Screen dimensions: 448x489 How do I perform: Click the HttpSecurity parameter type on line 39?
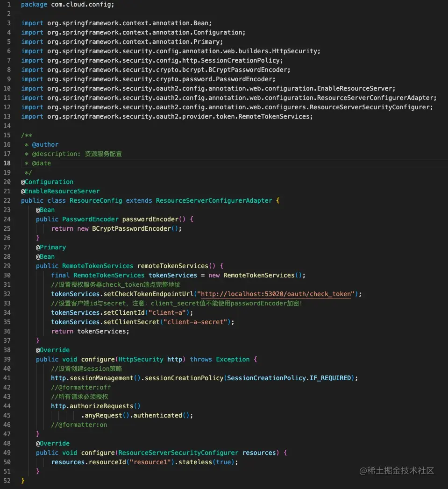[x=141, y=360]
